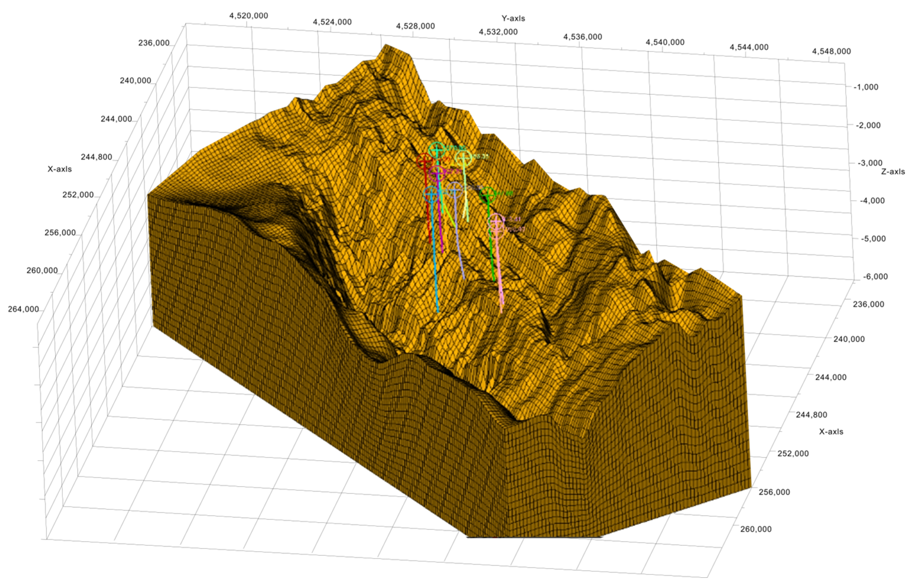Click the 264,000 left X-axis tick label
The height and width of the screenshot is (588, 911).
(x=23, y=309)
